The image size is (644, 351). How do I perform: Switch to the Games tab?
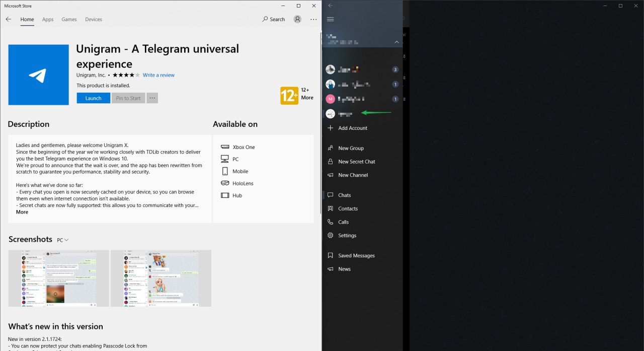pyautogui.click(x=69, y=19)
